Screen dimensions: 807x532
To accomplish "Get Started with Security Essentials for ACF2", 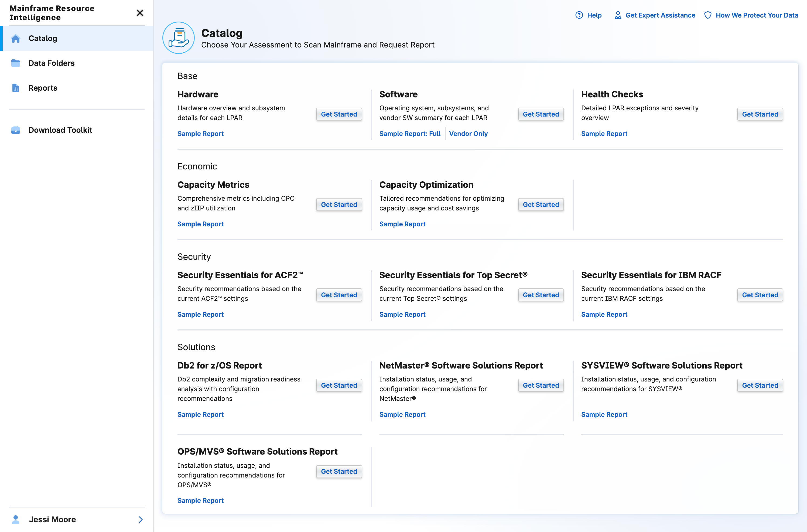I will [x=339, y=295].
